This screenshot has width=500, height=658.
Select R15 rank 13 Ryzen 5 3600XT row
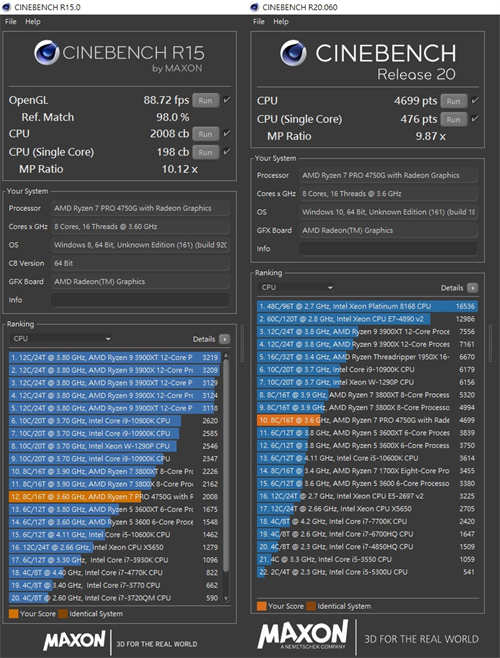[x=115, y=509]
